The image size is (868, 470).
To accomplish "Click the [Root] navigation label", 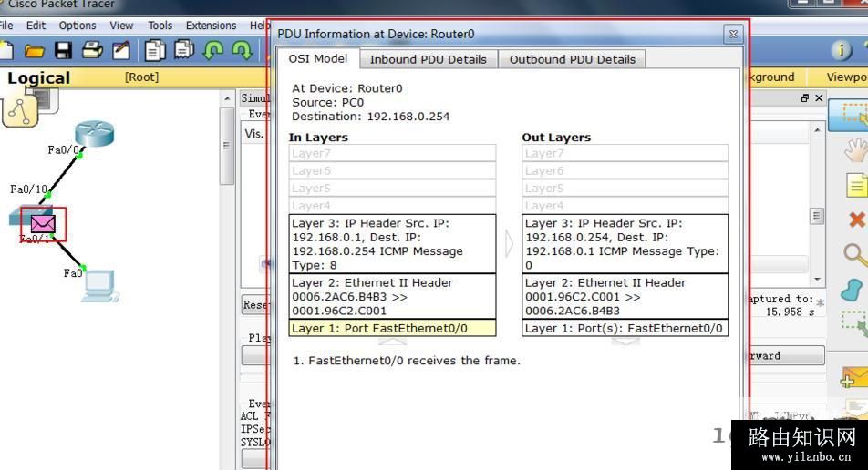I will click(141, 77).
